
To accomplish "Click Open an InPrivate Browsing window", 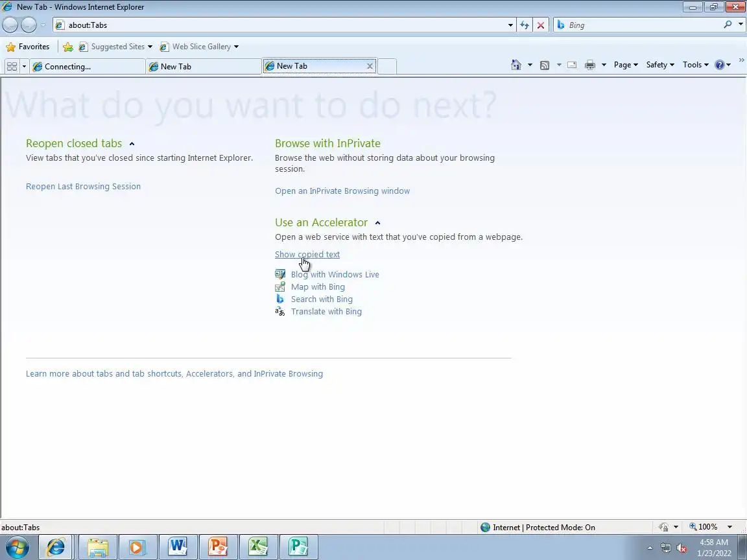I will [342, 191].
